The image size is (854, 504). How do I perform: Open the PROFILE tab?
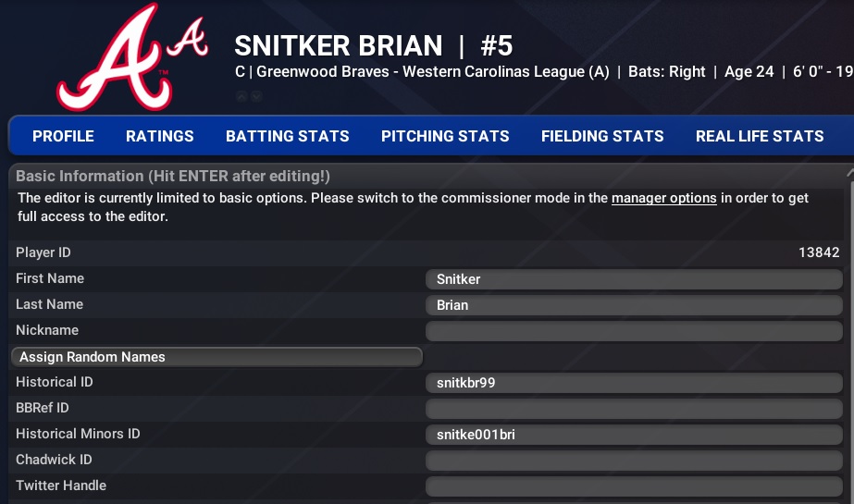pos(63,136)
